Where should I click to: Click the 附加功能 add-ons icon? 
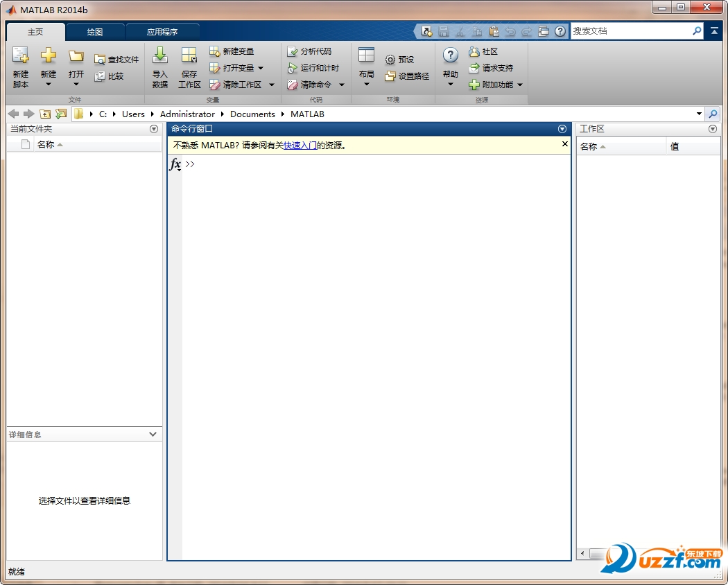(x=474, y=85)
